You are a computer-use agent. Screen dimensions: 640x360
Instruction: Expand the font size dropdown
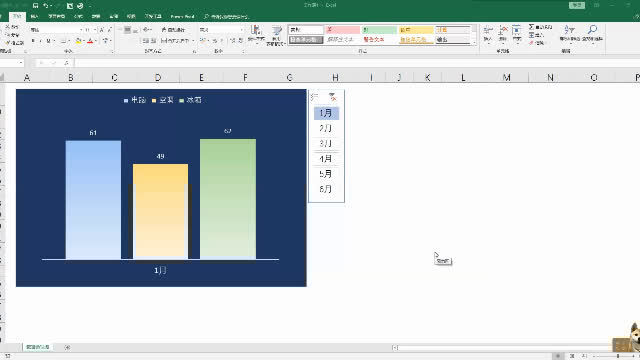click(x=95, y=30)
